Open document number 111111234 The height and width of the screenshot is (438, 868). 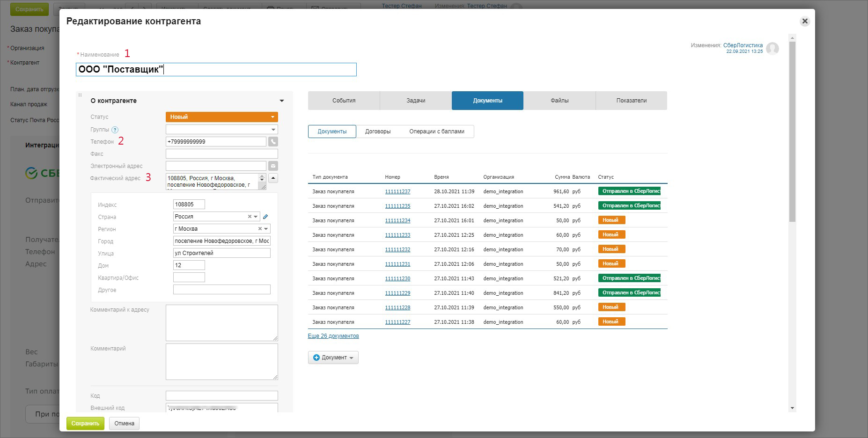(x=397, y=220)
